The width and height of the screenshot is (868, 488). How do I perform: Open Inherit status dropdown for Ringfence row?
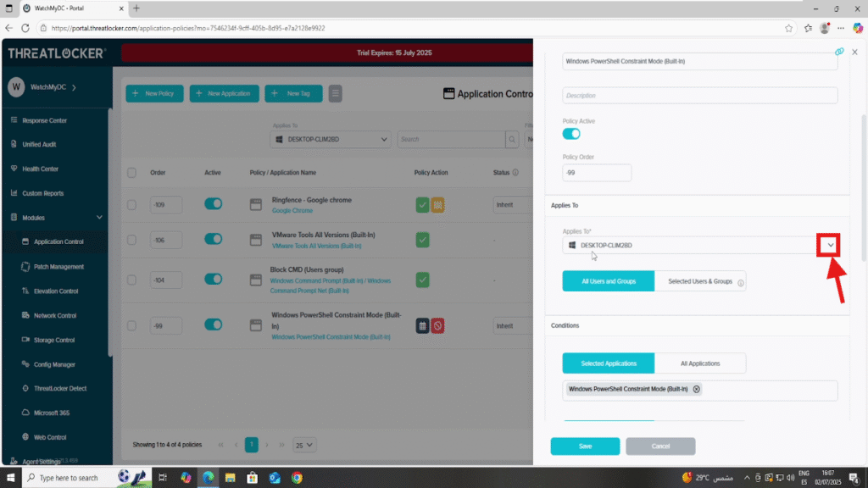point(512,205)
